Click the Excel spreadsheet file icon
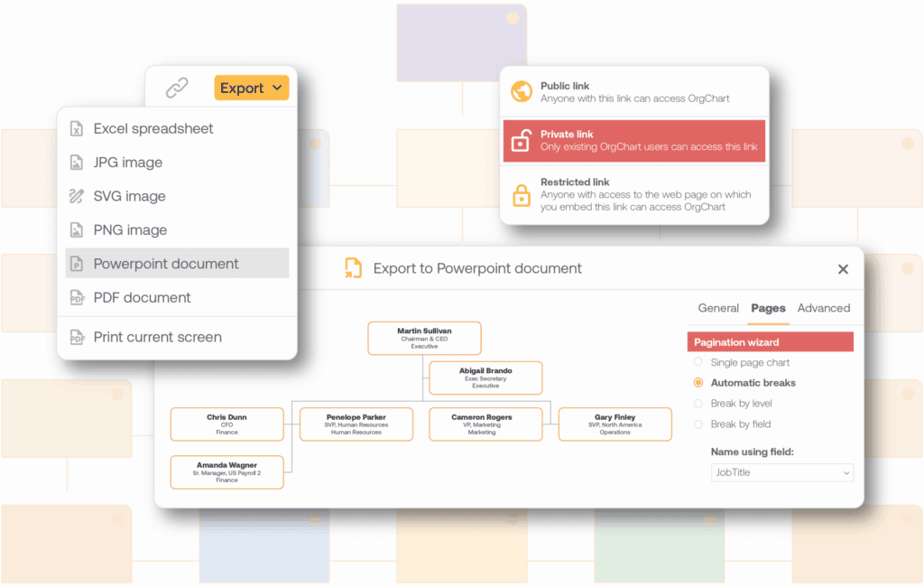 77,129
